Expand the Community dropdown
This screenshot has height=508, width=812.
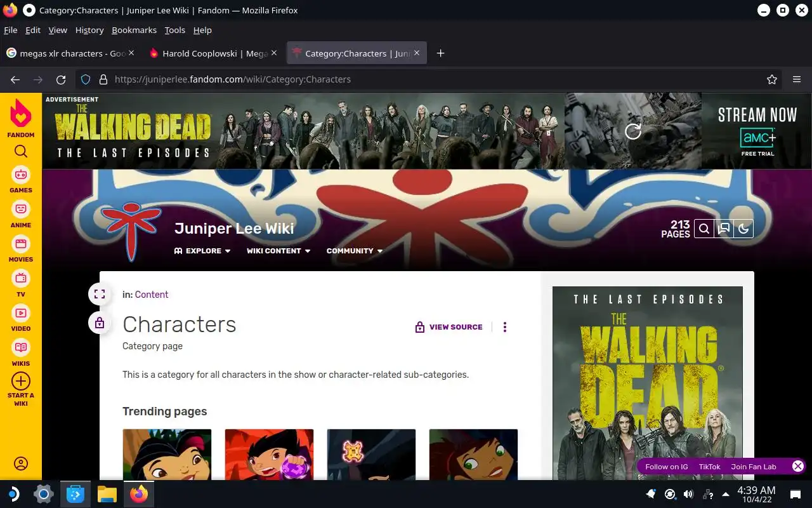click(x=355, y=251)
